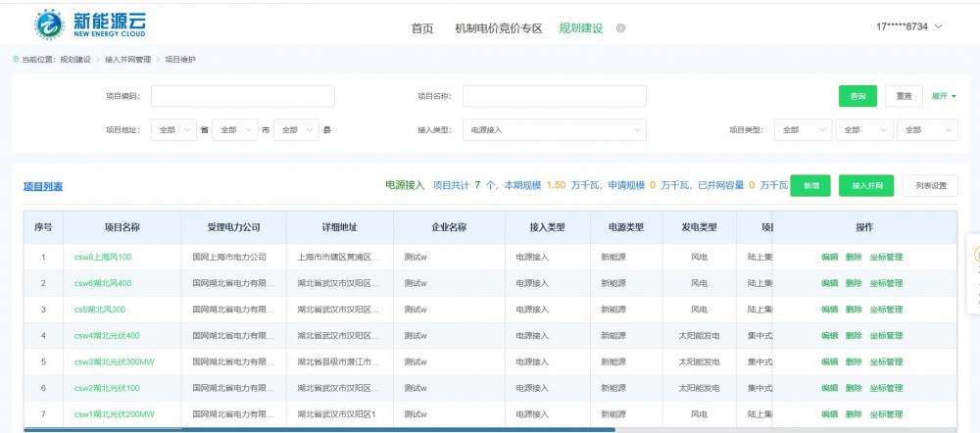
Task: Open project link csw8上海风100
Action: click(103, 258)
